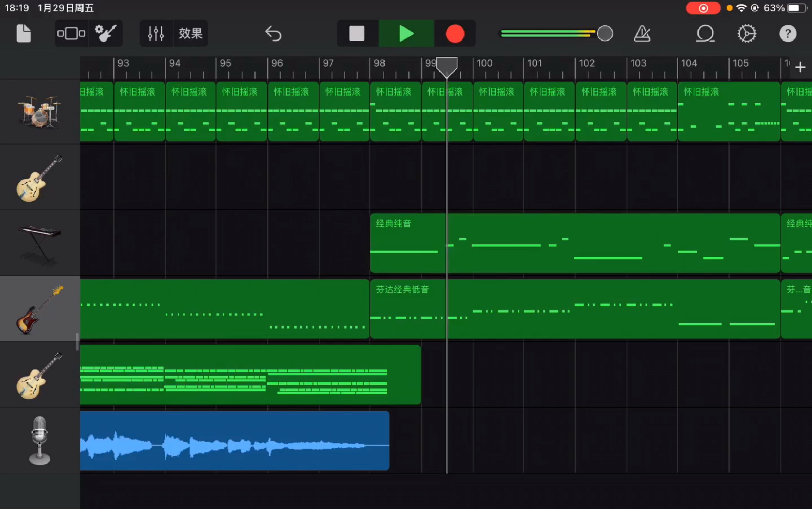Tap bar 95 on the ruler
812x509 pixels.
(x=226, y=63)
